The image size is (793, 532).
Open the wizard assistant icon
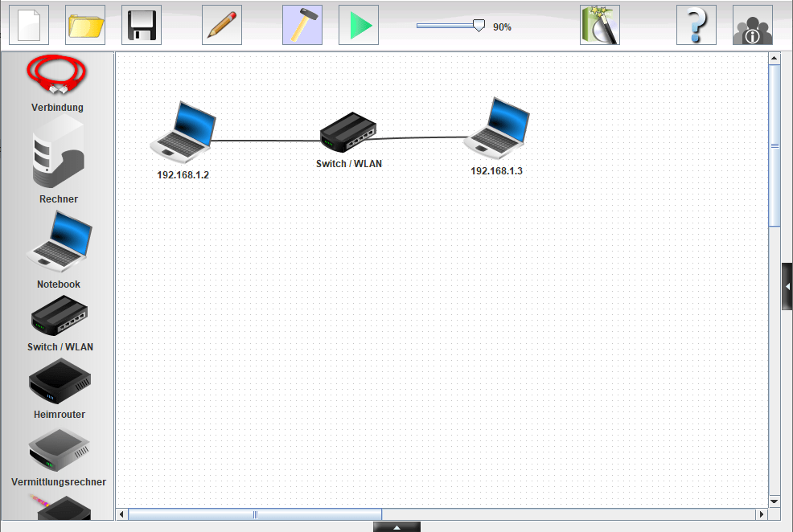tap(600, 25)
